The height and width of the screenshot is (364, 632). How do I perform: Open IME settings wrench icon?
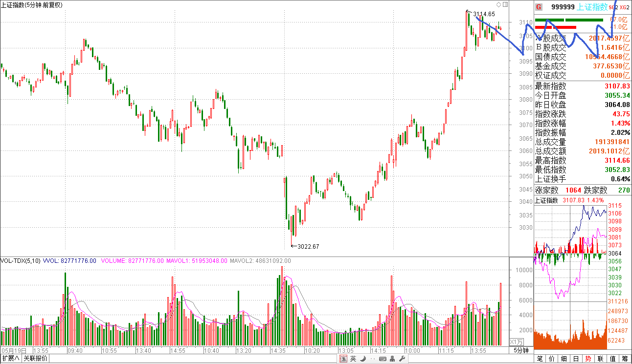[x=402, y=359]
